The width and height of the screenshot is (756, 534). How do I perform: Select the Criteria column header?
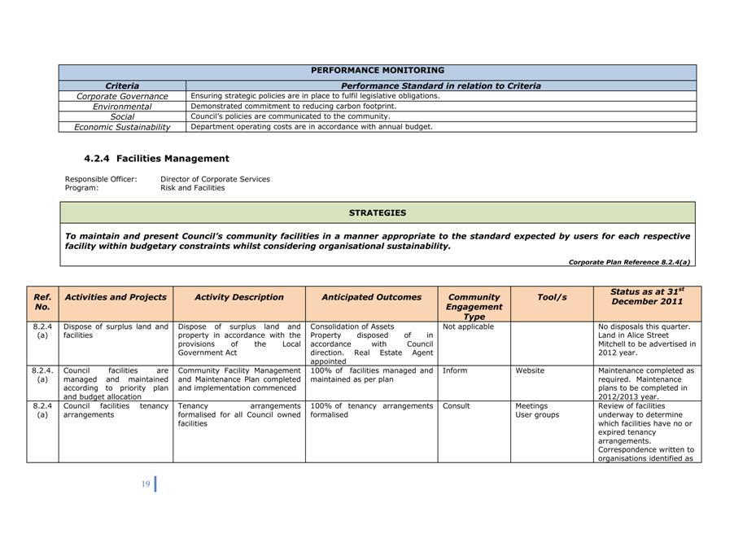point(122,85)
